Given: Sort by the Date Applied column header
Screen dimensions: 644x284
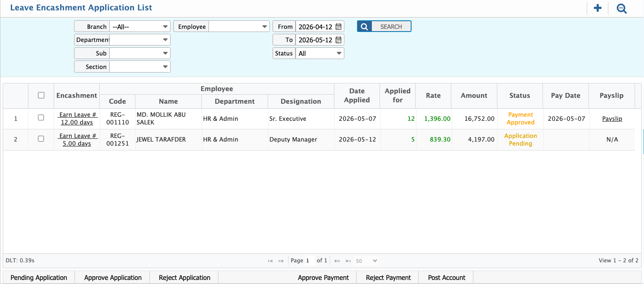Looking at the screenshot, I should 357,96.
